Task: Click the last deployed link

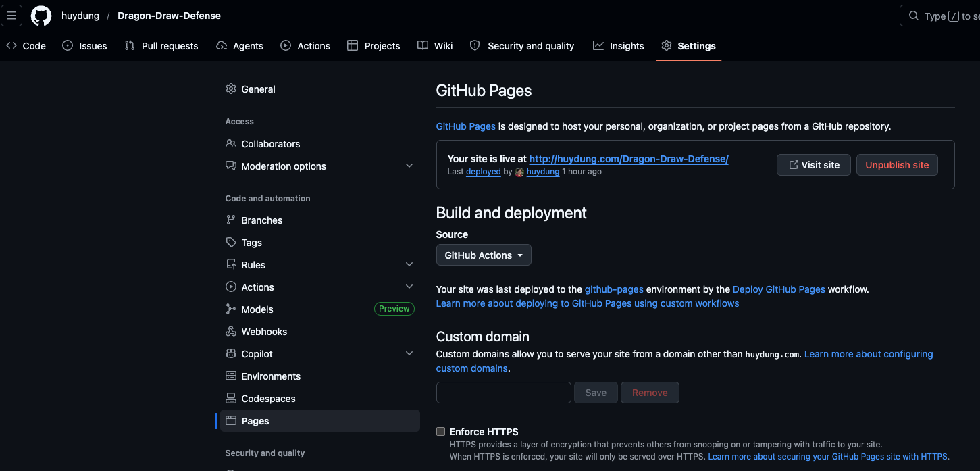Action: [484, 172]
